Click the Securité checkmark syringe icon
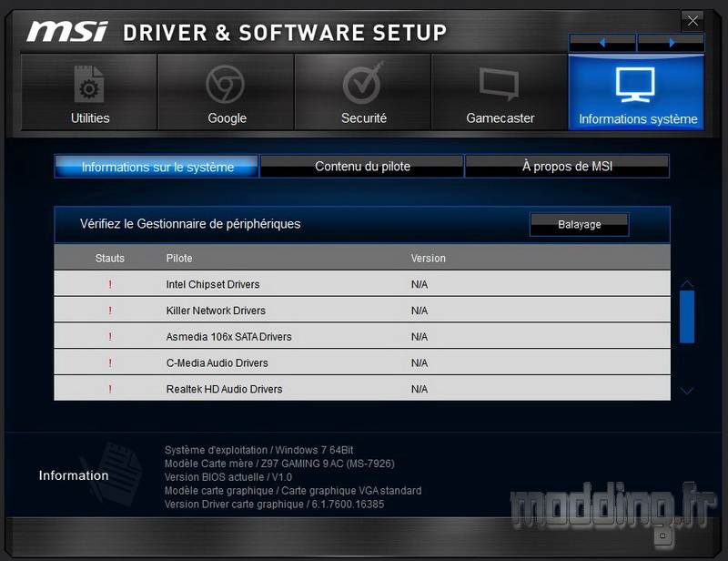 click(363, 84)
